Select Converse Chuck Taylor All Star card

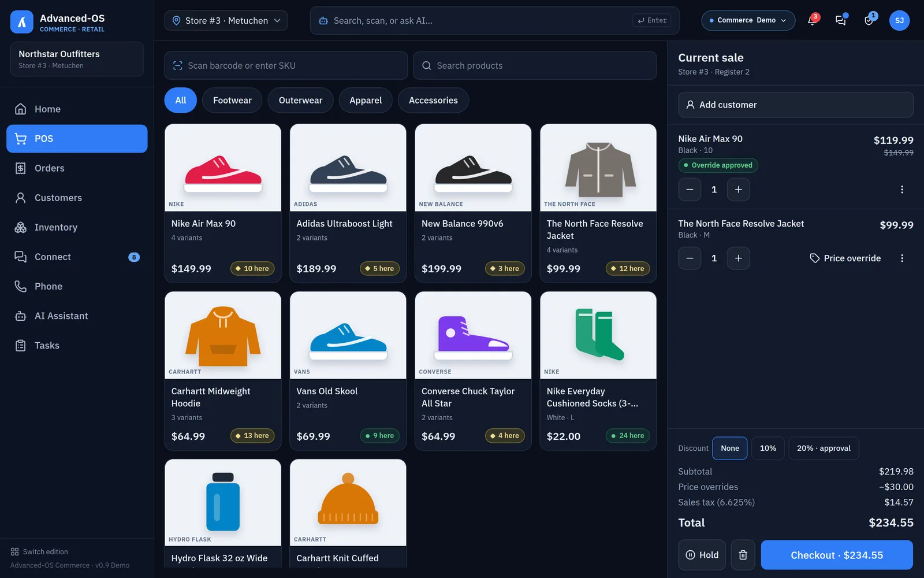(x=473, y=370)
